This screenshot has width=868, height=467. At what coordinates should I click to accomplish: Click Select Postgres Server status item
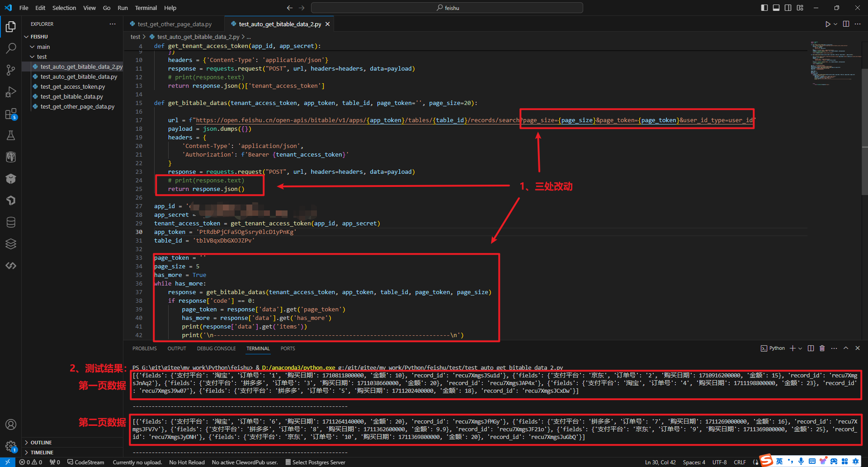pos(315,462)
